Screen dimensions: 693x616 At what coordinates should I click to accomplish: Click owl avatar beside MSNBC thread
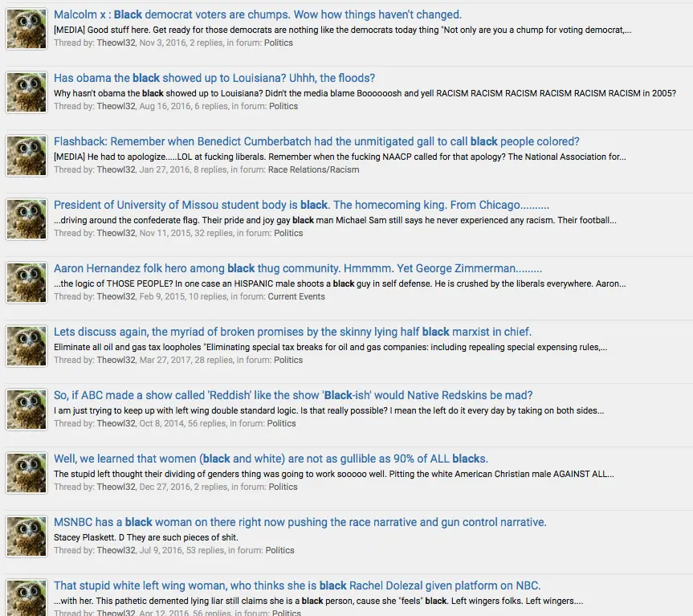26,536
